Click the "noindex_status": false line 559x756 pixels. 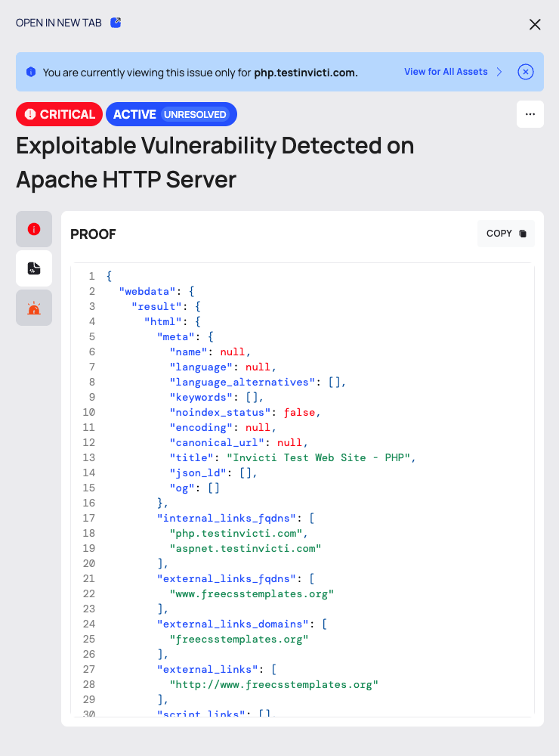pyautogui.click(x=245, y=412)
